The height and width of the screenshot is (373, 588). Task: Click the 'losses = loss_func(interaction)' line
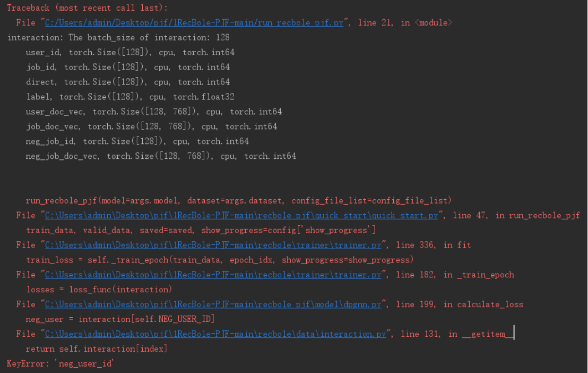[99, 290]
